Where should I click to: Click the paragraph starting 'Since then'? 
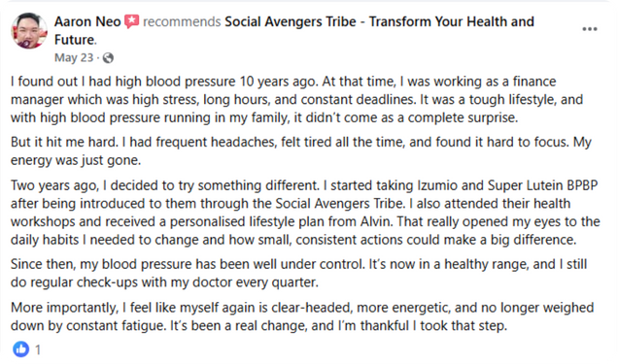tap(298, 273)
